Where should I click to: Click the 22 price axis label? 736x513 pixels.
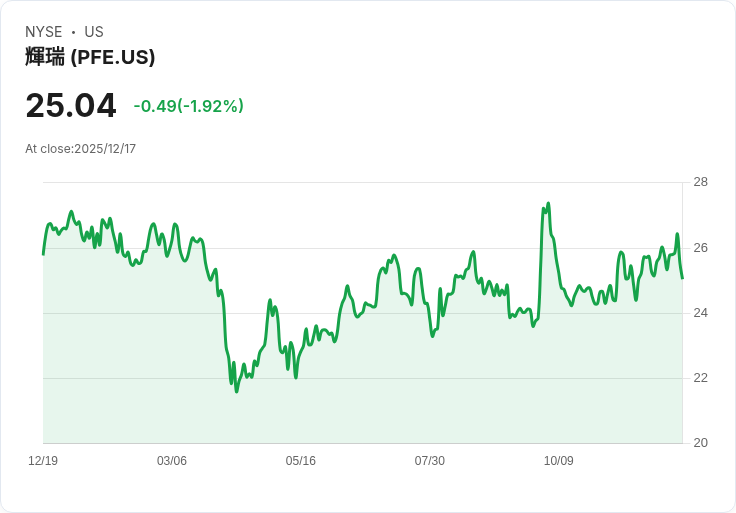700,378
